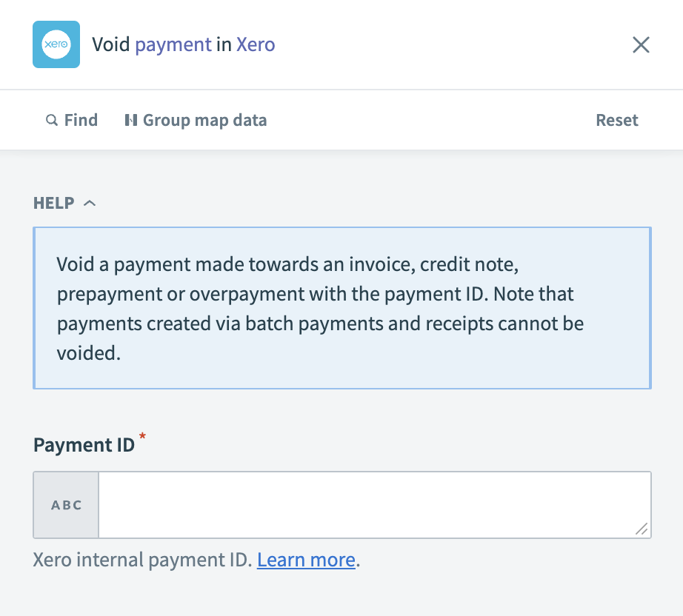Click the Find magnifying glass icon
The image size is (683, 616).
coord(51,119)
